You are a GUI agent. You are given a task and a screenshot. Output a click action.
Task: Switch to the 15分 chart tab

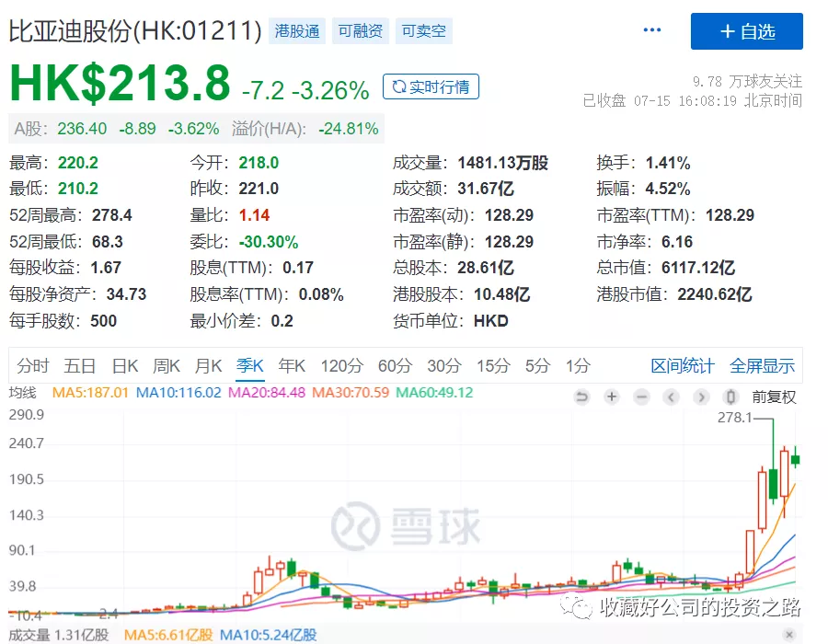coord(493,366)
